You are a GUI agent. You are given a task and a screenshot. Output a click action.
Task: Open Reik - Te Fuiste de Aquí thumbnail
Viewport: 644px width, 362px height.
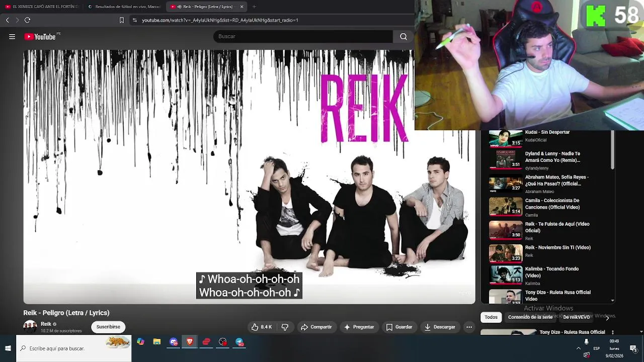pyautogui.click(x=506, y=230)
